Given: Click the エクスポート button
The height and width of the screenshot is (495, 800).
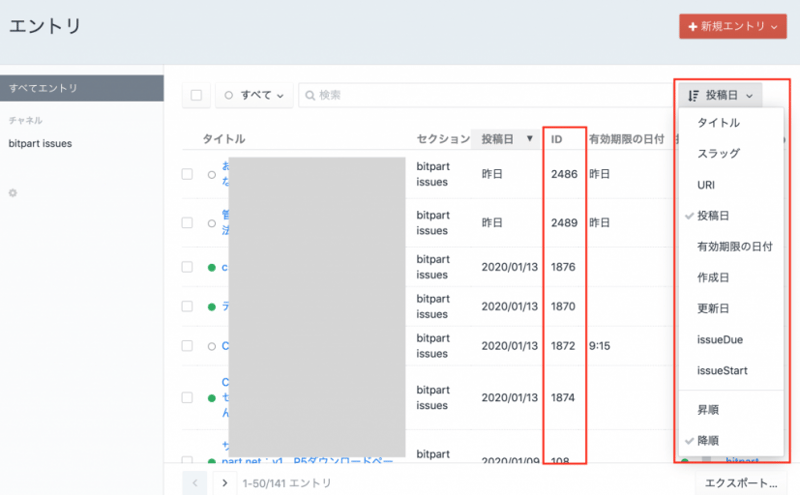Looking at the screenshot, I should [x=741, y=483].
